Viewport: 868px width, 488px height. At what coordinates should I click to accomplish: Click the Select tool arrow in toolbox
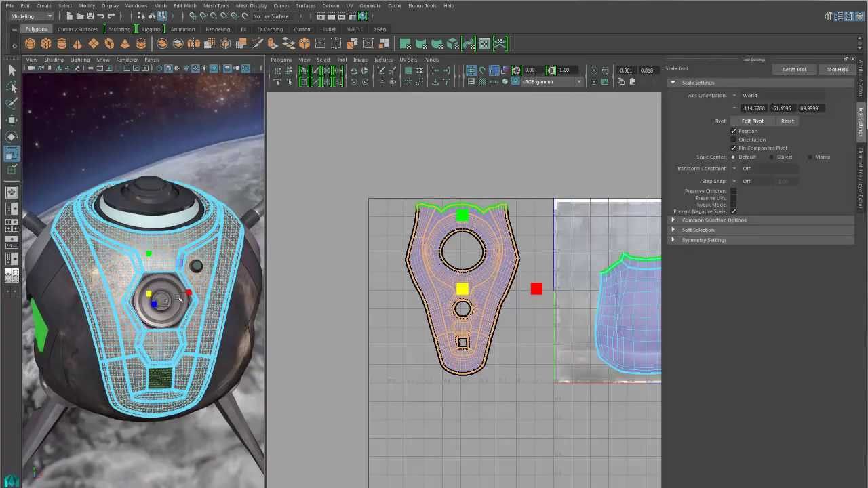12,70
